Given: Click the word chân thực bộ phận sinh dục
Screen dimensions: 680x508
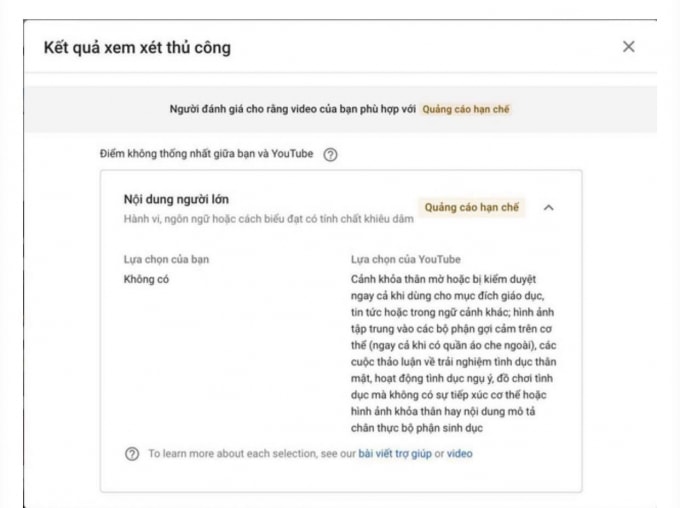Looking at the screenshot, I should [417, 428].
